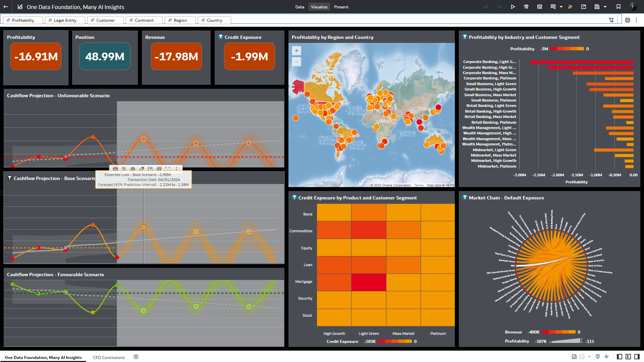Click the Auto Insights sparkle icon

coord(570,7)
